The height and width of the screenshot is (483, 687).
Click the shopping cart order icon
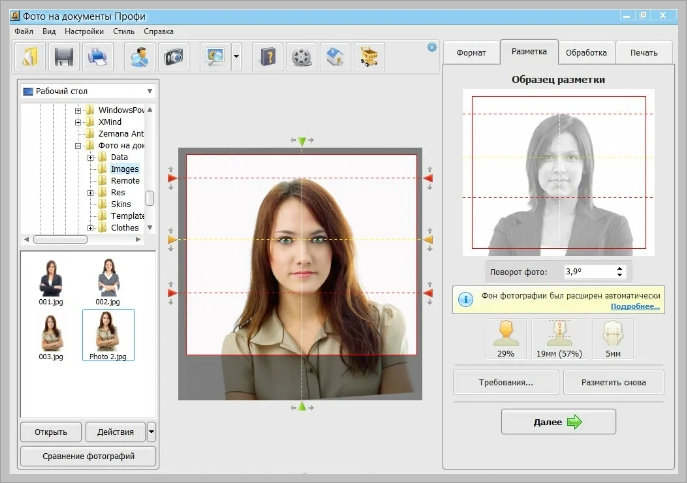coord(369,57)
